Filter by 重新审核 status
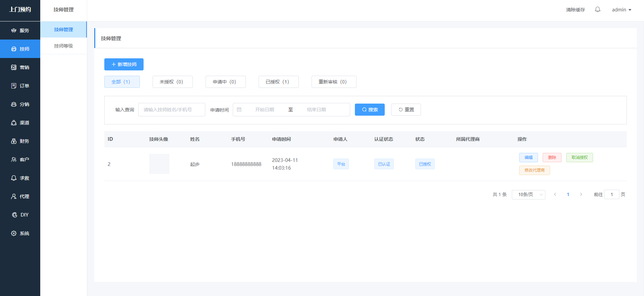644x296 pixels. [x=334, y=82]
